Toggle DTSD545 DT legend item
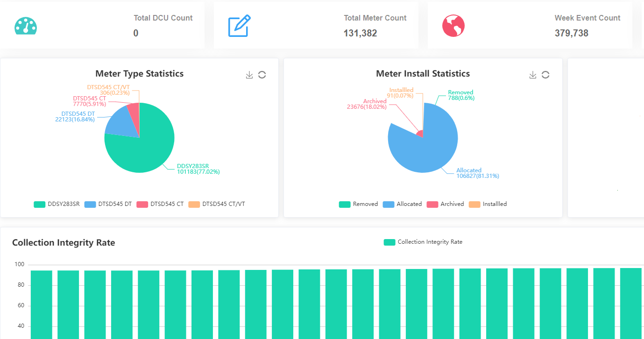This screenshot has height=339, width=644. pyautogui.click(x=108, y=204)
